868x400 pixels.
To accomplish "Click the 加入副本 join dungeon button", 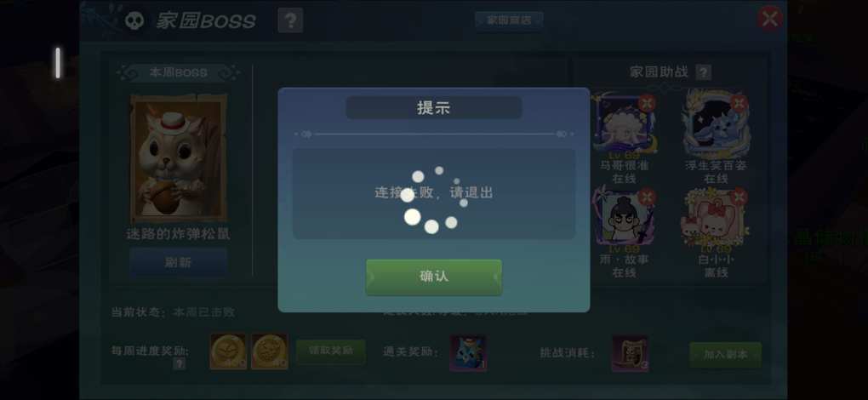I will tap(725, 355).
